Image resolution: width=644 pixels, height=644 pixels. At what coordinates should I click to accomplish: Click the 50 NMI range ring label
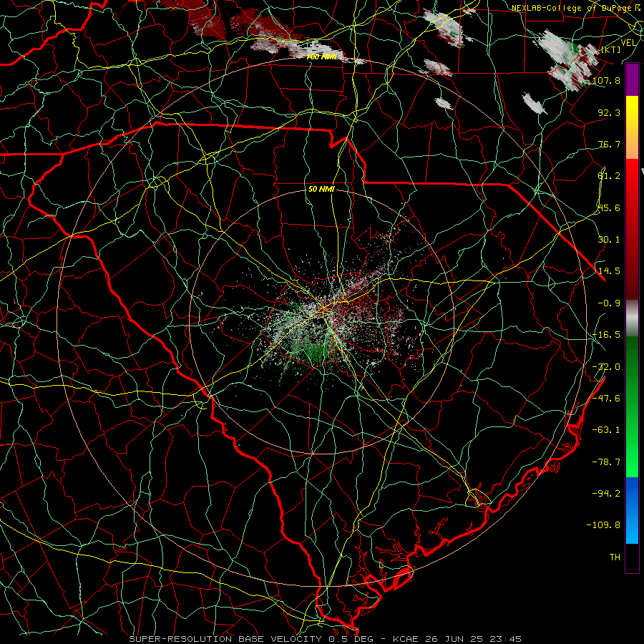[x=321, y=189]
